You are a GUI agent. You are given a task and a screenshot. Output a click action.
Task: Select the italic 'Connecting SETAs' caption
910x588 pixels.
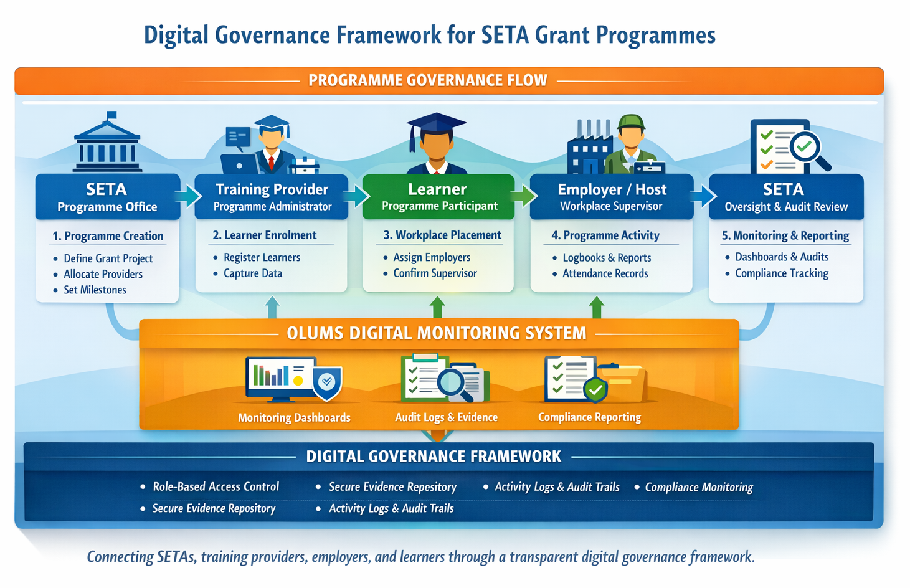point(420,557)
